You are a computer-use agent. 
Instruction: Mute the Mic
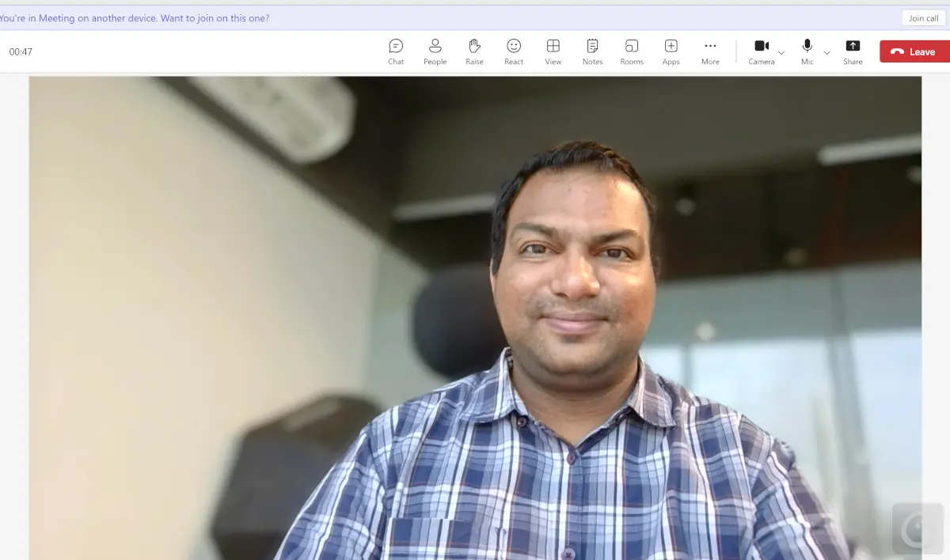point(807,51)
